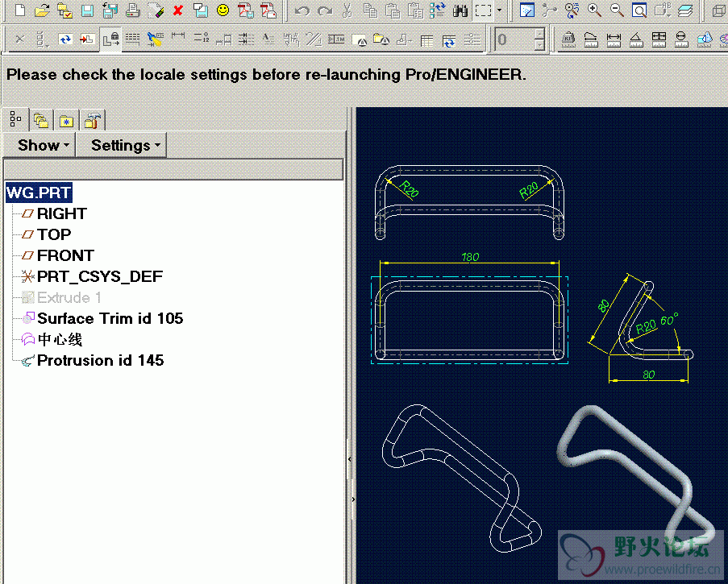This screenshot has width=728, height=584.
Task: Click the ordinate dimension 0-12 icon
Action: (x=201, y=38)
